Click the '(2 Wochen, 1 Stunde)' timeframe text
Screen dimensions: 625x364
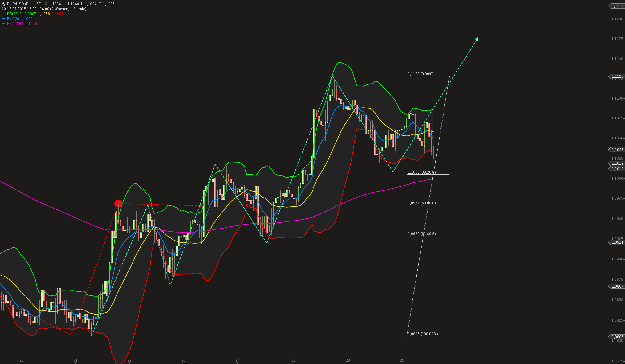[69, 9]
